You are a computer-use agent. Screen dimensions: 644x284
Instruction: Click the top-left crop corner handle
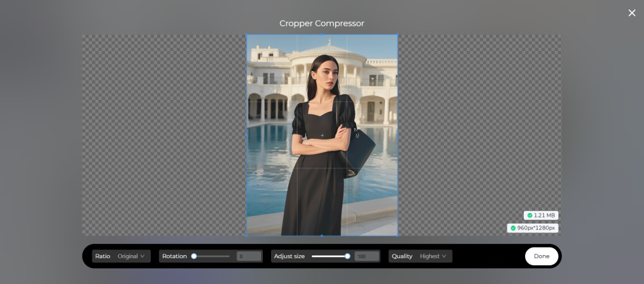coord(247,35)
